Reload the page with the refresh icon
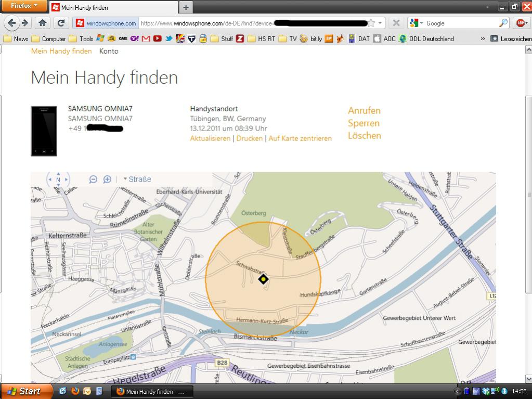Screen dimensions: 532x399 (x=61, y=23)
